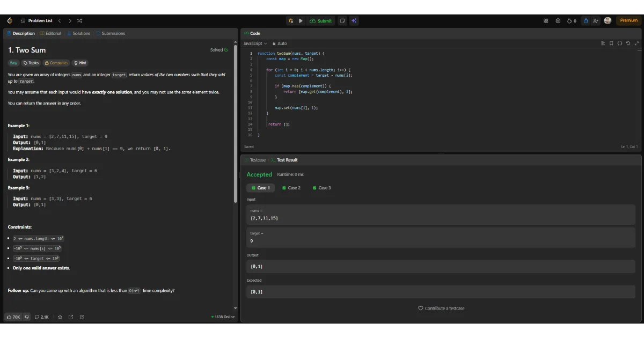
Task: Dislike the problem with thumbs down
Action: 27,317
